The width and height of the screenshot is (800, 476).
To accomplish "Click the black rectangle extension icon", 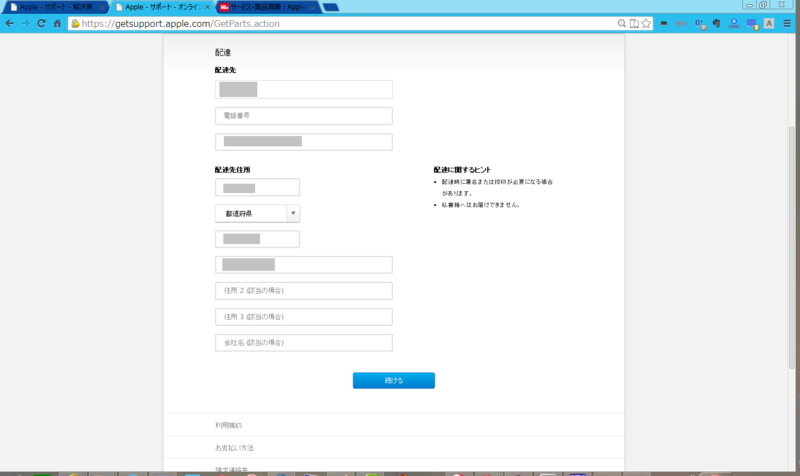I will 664,23.
